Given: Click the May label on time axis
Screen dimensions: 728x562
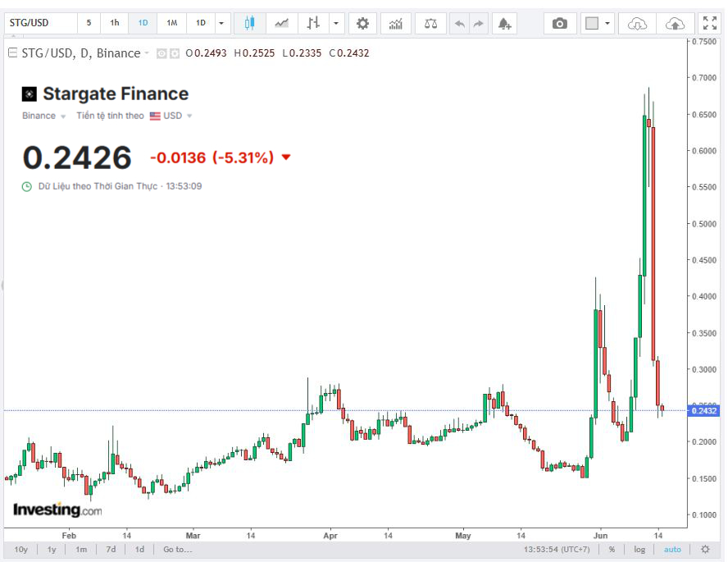Looking at the screenshot, I should 463,536.
